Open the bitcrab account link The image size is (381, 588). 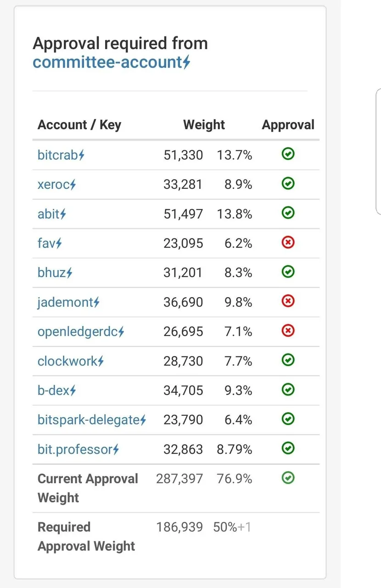tap(58, 155)
